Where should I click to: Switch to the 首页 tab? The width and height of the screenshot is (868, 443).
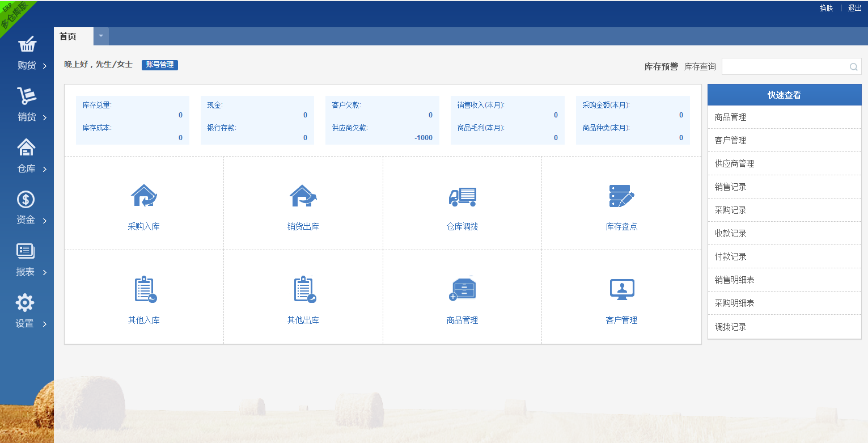click(67, 35)
